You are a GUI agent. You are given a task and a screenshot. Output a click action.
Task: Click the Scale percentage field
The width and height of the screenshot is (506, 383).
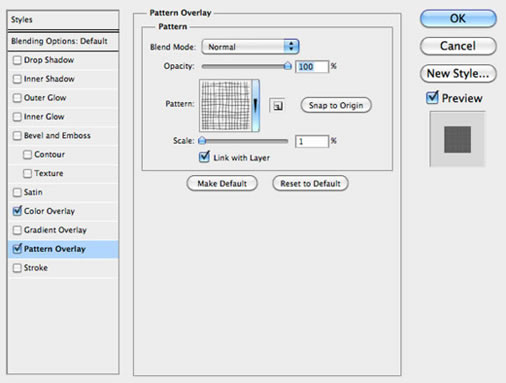tap(312, 141)
